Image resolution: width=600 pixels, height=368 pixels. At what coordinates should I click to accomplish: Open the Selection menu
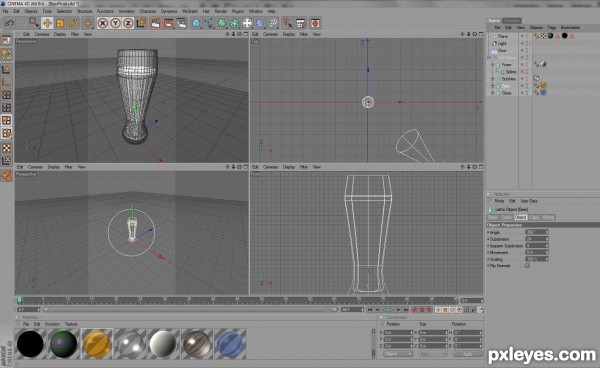64,11
